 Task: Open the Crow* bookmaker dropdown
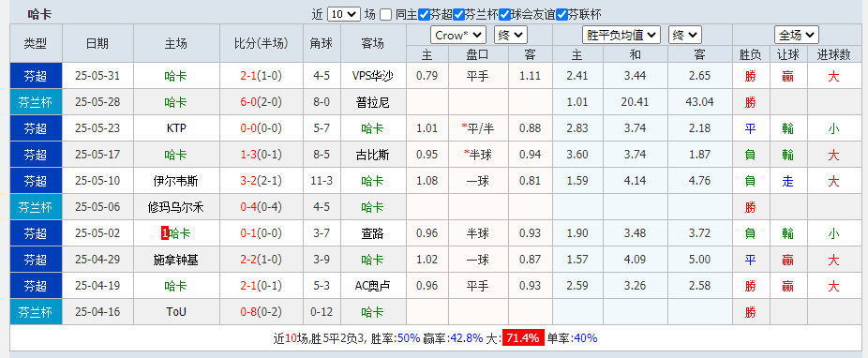pos(458,36)
